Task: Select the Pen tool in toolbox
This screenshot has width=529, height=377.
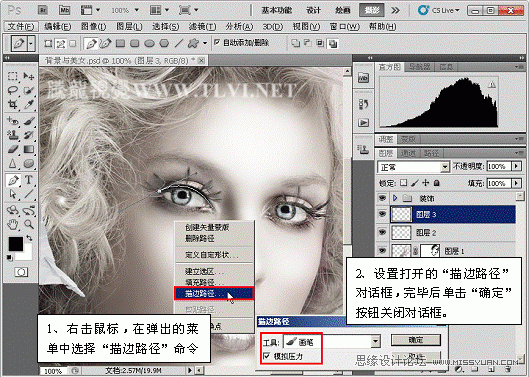Action: coord(13,180)
